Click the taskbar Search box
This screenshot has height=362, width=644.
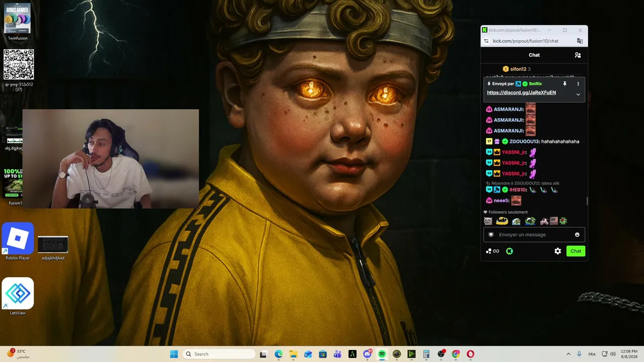pyautogui.click(x=219, y=354)
